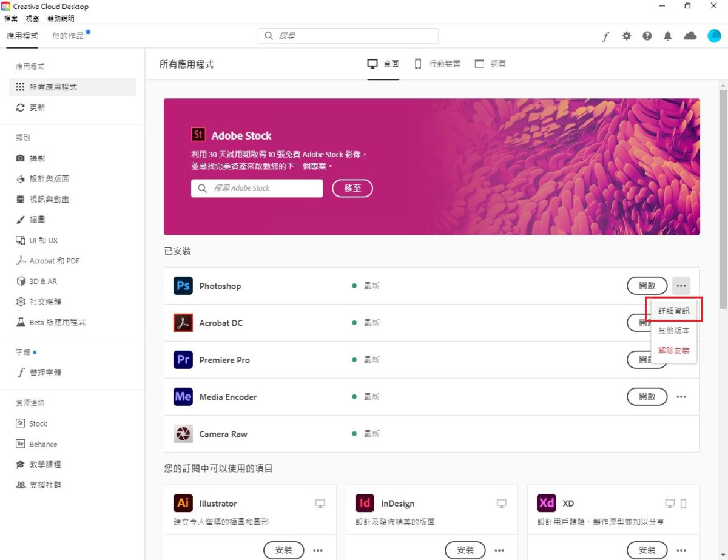
Task: Switch to the 網頁 tab
Action: 490,64
